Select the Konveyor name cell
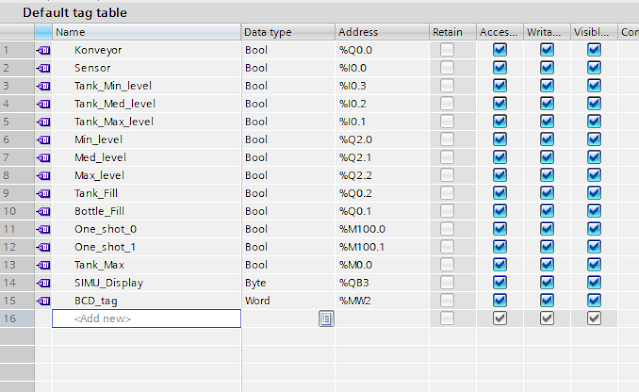The image size is (639, 392). (146, 50)
